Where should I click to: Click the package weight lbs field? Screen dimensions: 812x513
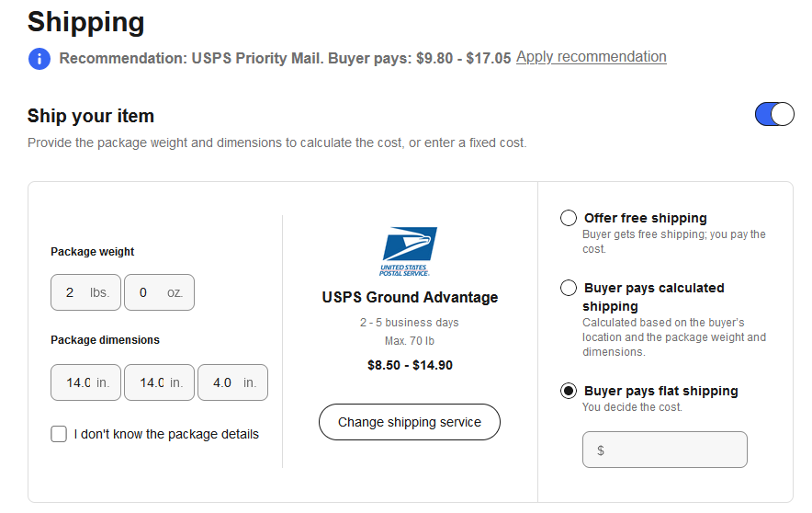[86, 292]
